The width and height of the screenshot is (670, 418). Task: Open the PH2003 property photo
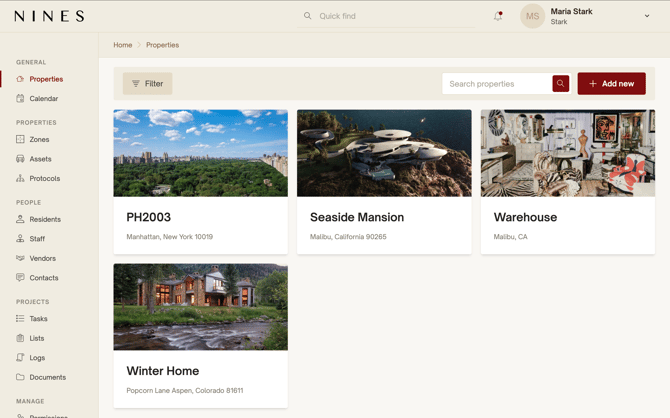click(x=200, y=153)
